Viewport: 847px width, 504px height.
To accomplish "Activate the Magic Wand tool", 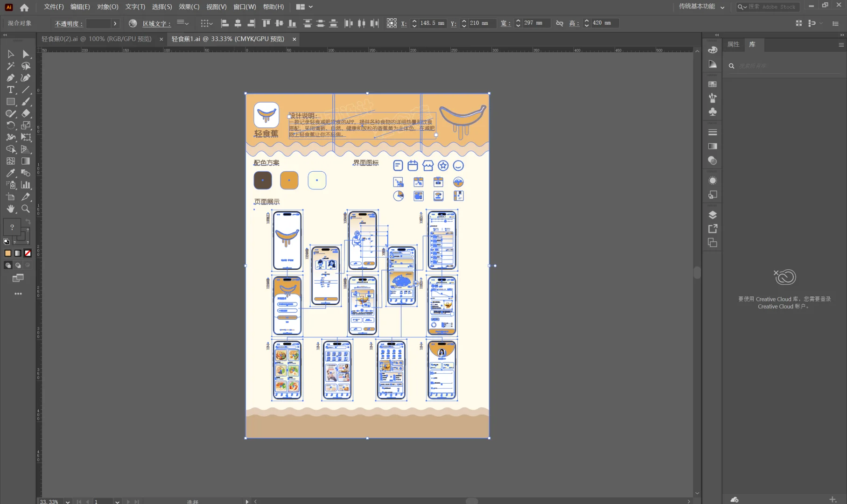I will pyautogui.click(x=11, y=66).
